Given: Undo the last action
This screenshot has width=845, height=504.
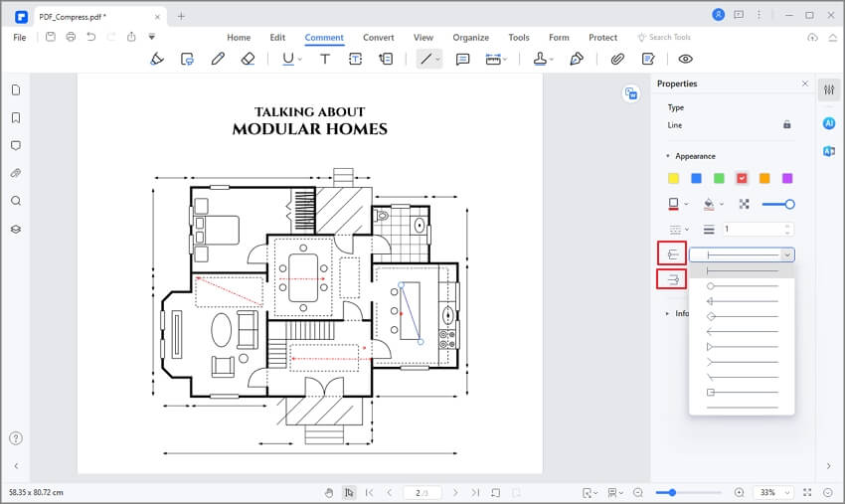Looking at the screenshot, I should point(91,37).
